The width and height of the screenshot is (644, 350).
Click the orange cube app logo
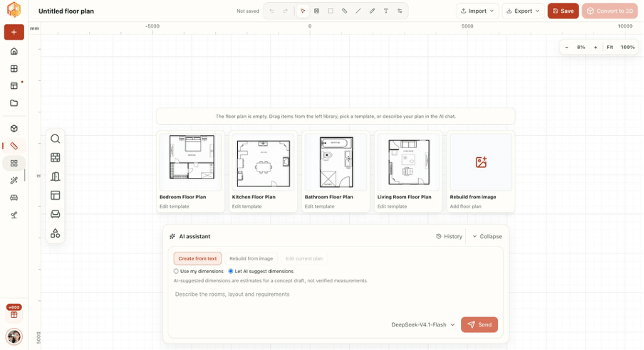14,10
